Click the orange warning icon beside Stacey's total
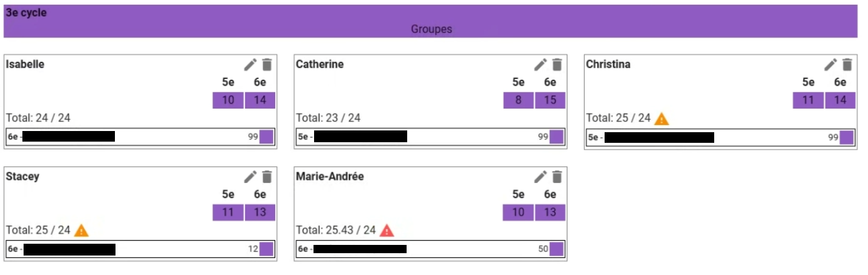 [x=81, y=231]
